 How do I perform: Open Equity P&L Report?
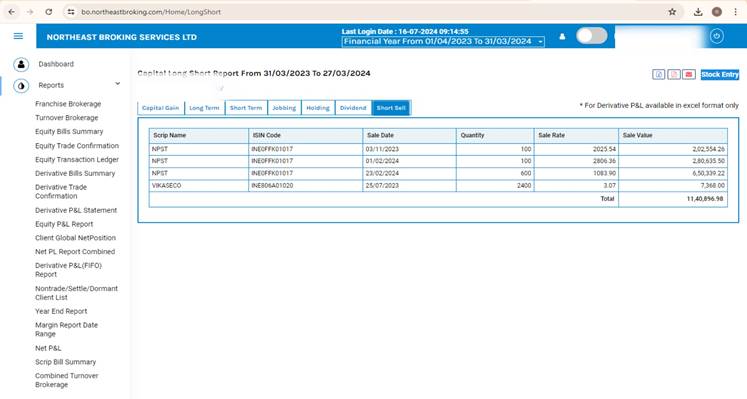[64, 224]
